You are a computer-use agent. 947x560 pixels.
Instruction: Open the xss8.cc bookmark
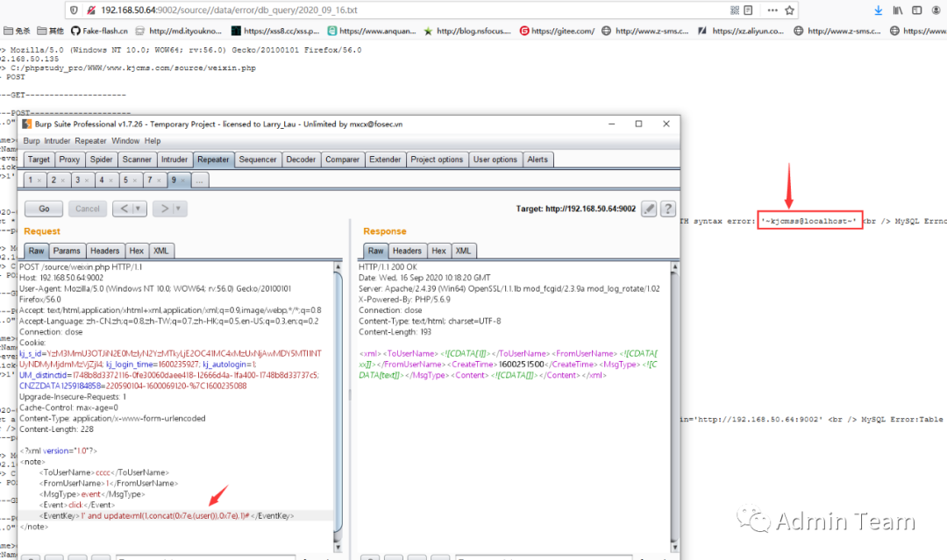275,31
